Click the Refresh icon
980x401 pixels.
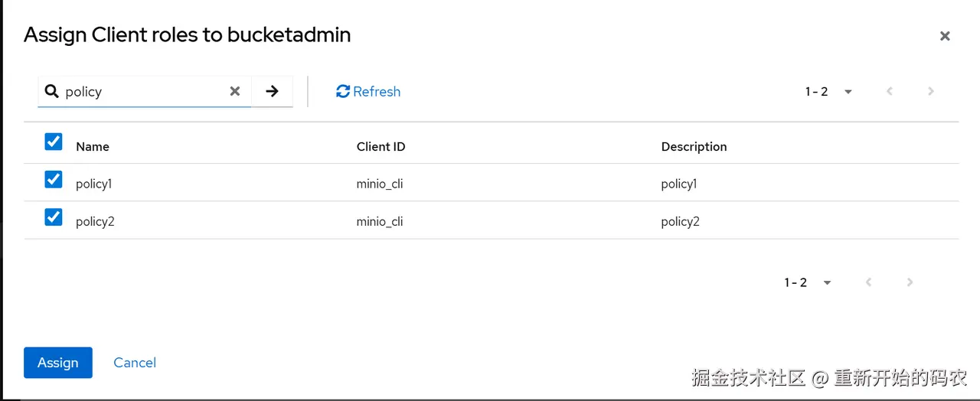(343, 92)
